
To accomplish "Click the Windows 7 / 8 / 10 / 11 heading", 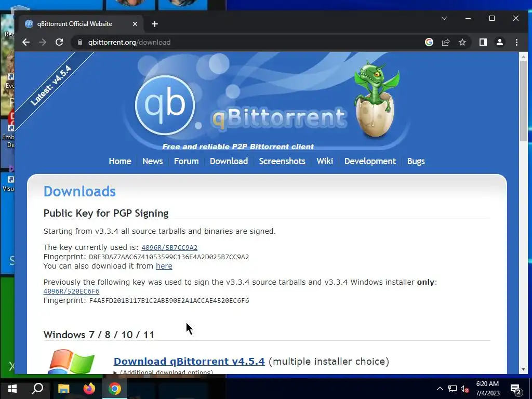I will click(x=99, y=335).
